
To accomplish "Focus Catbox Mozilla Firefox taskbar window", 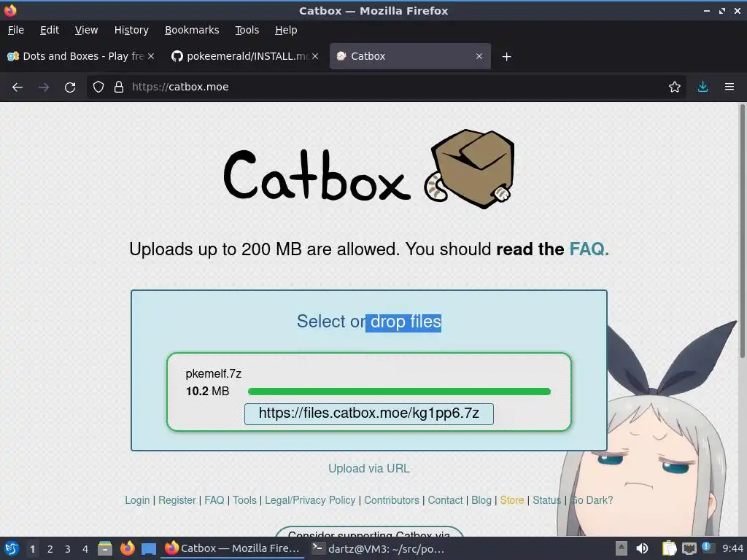I will pyautogui.click(x=233, y=548).
